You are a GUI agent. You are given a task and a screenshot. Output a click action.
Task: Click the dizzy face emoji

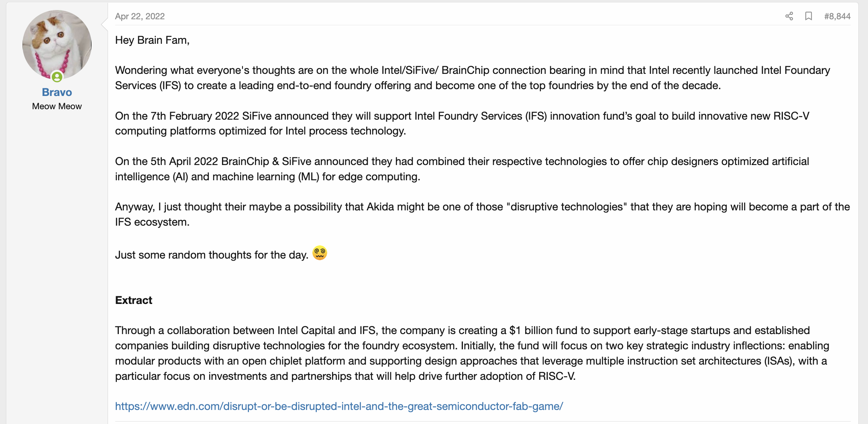coord(320,253)
